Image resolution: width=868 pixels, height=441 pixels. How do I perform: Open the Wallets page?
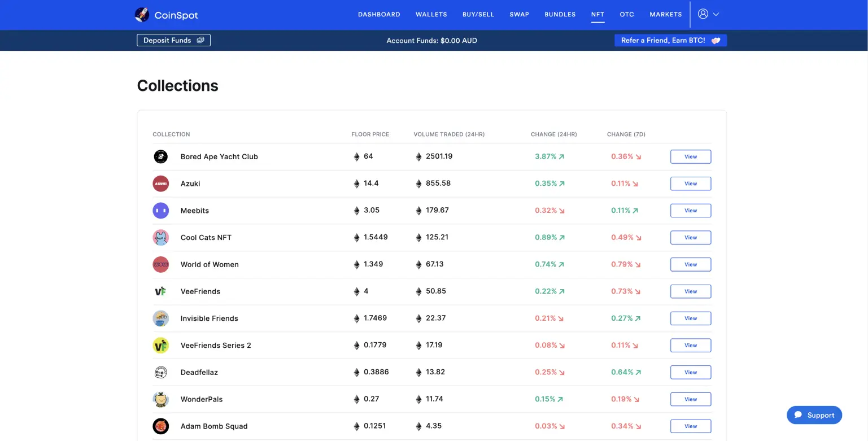[x=431, y=15]
